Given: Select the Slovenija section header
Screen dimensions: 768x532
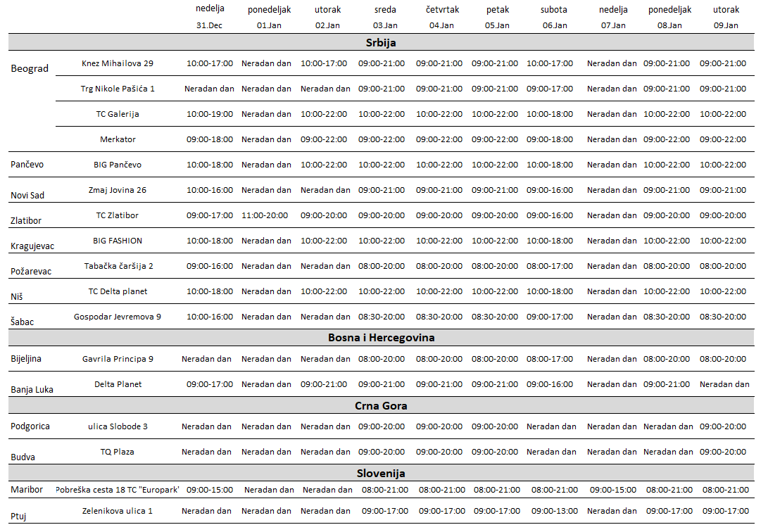Looking at the screenshot, I should (x=381, y=473).
